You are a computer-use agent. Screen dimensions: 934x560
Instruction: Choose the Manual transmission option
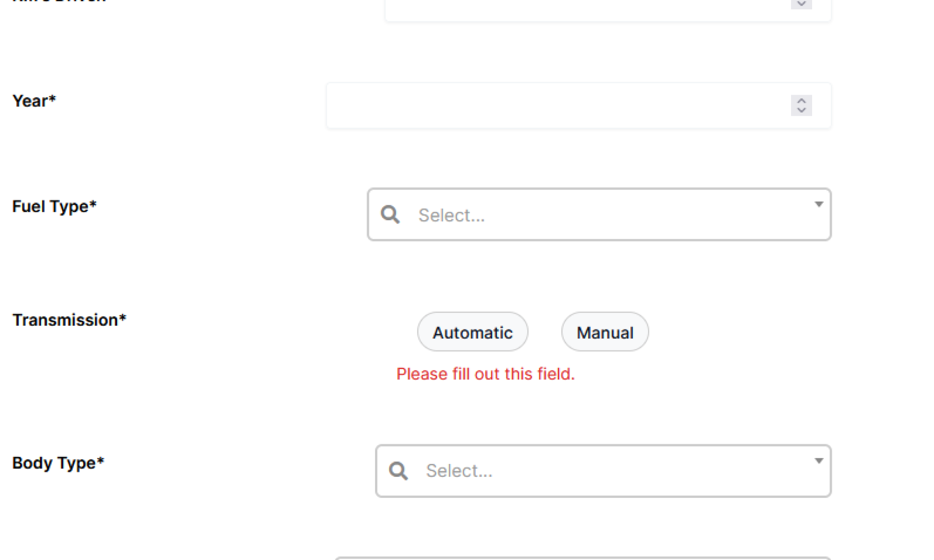tap(605, 332)
